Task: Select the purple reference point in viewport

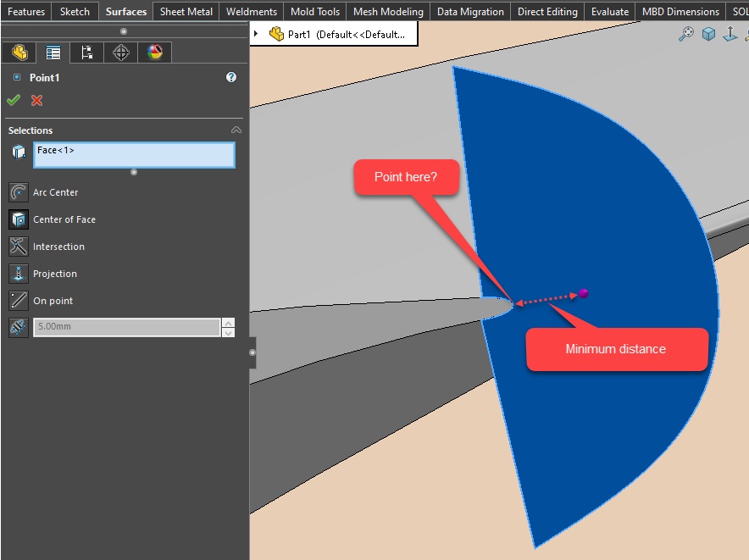Action: coord(583,293)
